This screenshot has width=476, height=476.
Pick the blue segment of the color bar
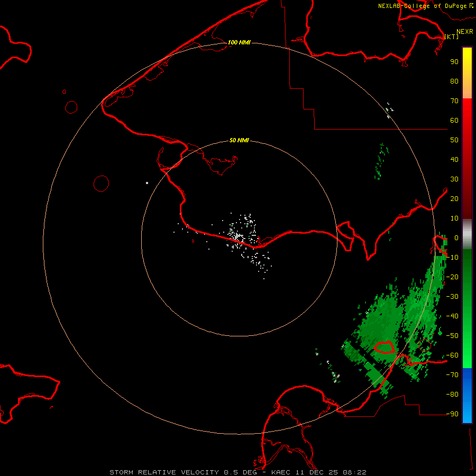click(467, 396)
